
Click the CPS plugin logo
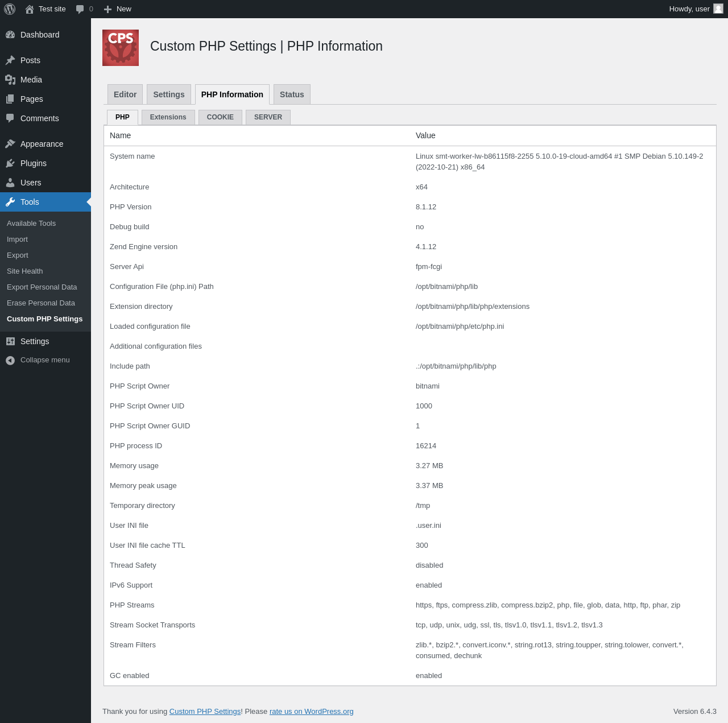tap(121, 48)
